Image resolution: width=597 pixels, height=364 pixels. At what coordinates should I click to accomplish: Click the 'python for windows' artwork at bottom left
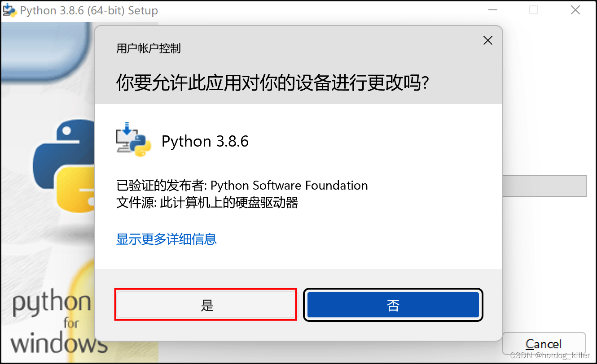(x=52, y=323)
